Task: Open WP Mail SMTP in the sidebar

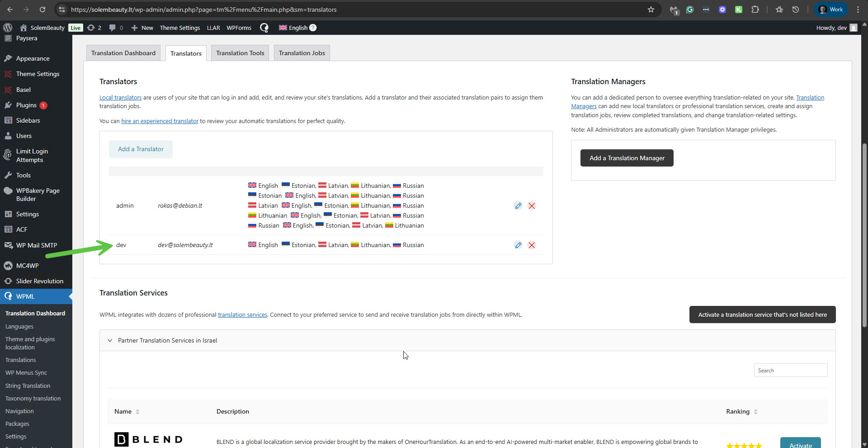Action: click(x=36, y=245)
